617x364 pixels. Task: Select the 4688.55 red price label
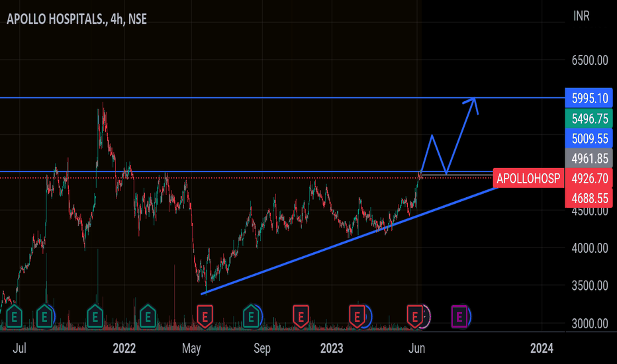pyautogui.click(x=589, y=198)
